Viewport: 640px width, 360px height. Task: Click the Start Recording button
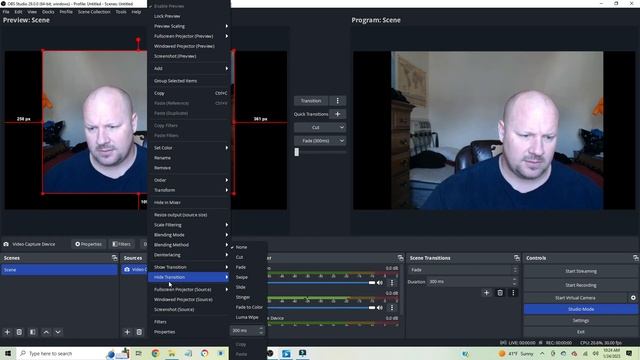coord(580,285)
